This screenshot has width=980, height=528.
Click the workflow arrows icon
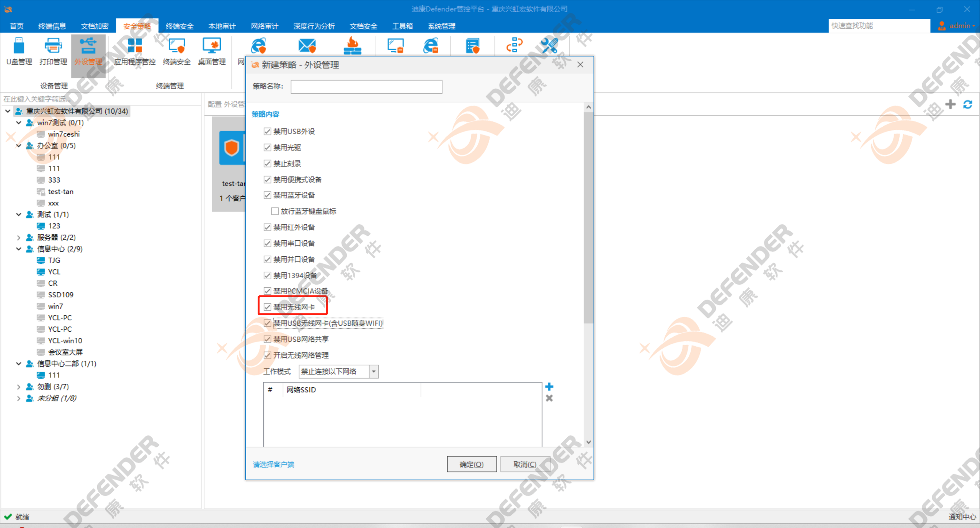[514, 45]
